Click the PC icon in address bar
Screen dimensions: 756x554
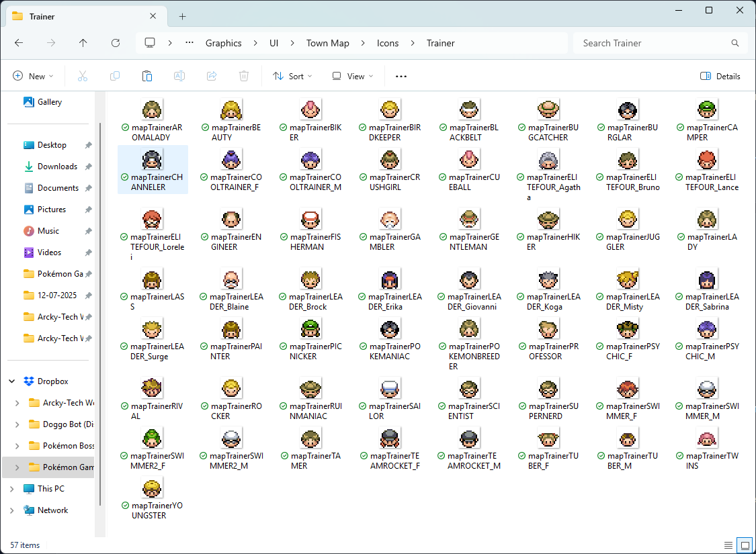(150, 43)
